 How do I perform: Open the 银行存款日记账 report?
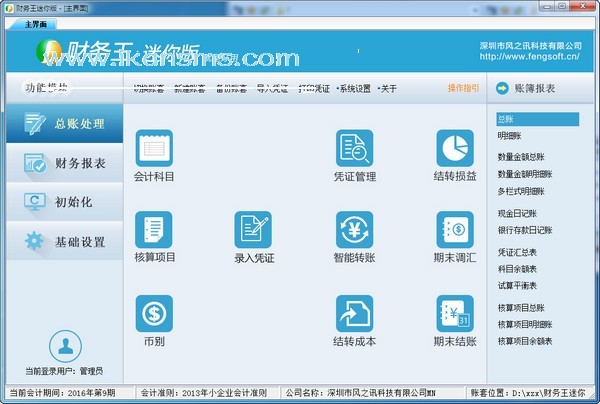(x=525, y=230)
